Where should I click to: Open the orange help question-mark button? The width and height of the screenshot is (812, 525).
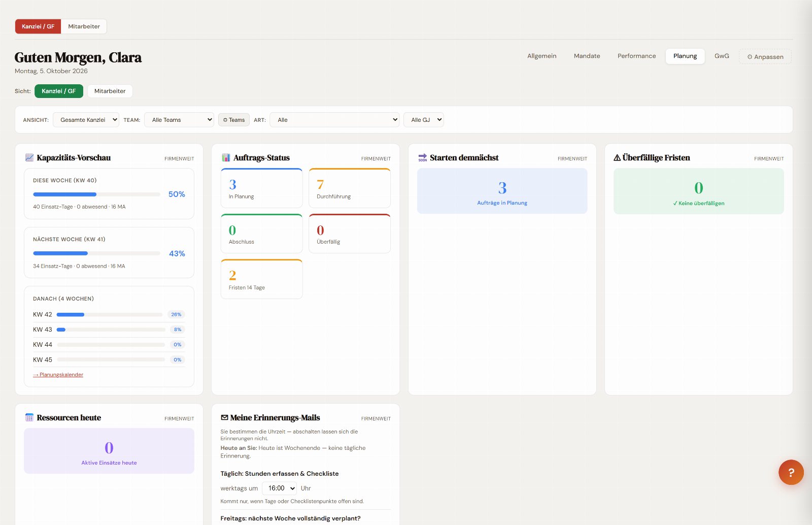[791, 472]
